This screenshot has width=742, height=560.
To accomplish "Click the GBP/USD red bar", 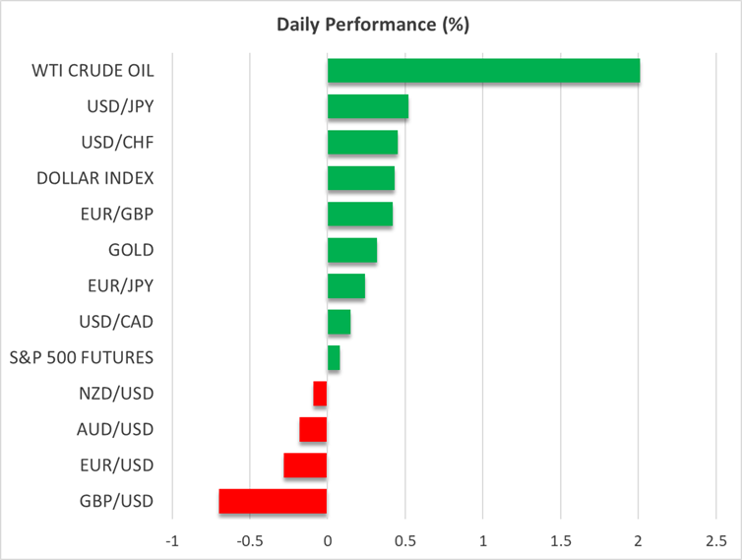I will tap(273, 501).
